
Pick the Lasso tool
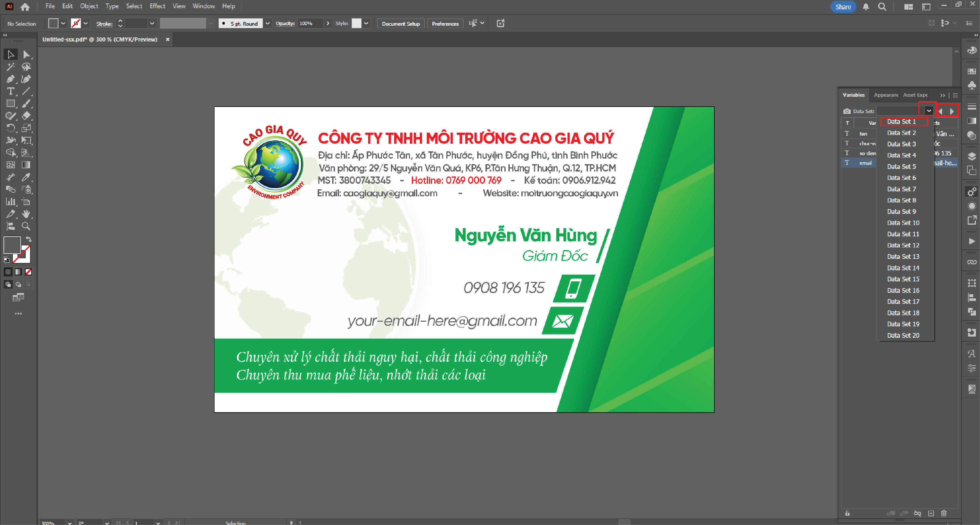point(26,67)
